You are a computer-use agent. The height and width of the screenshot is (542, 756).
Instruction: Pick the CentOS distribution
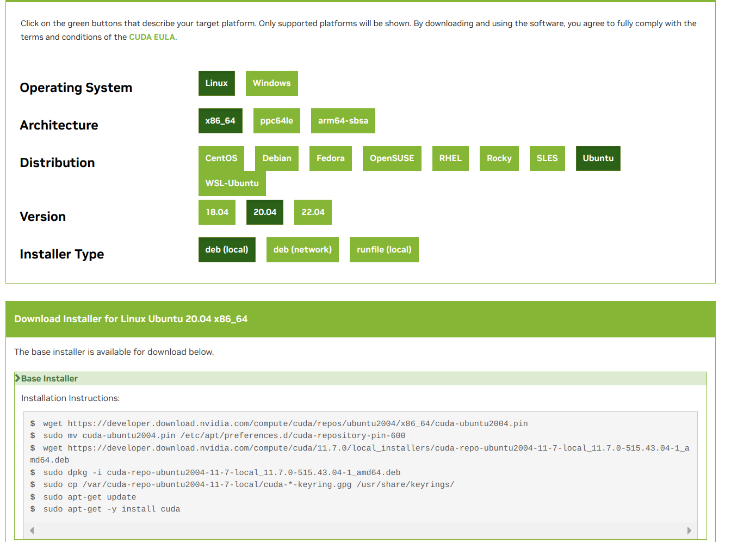[x=221, y=158]
